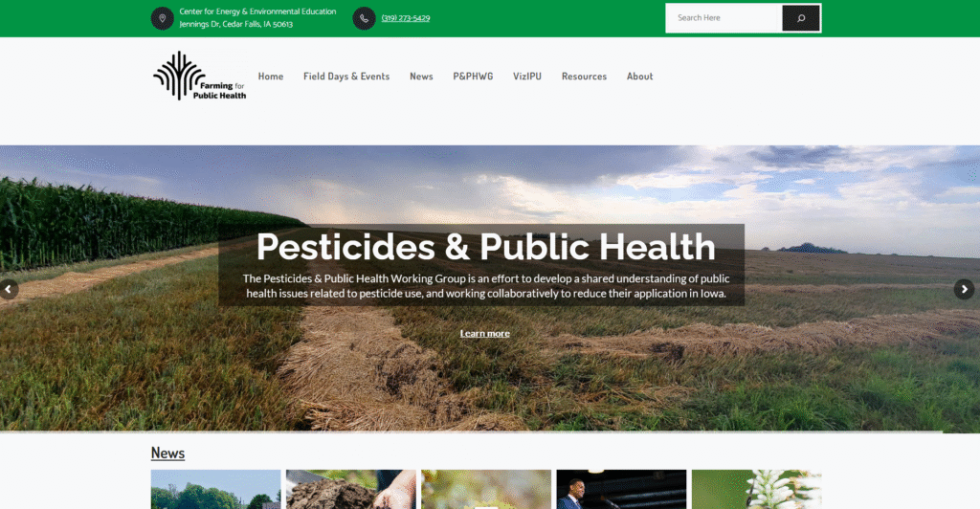Focus the Search Here input field
The height and width of the screenshot is (509, 980).
[724, 18]
